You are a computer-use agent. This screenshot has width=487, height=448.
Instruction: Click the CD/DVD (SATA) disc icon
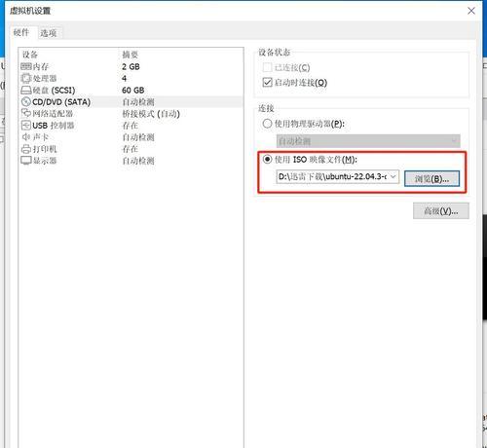[x=26, y=102]
